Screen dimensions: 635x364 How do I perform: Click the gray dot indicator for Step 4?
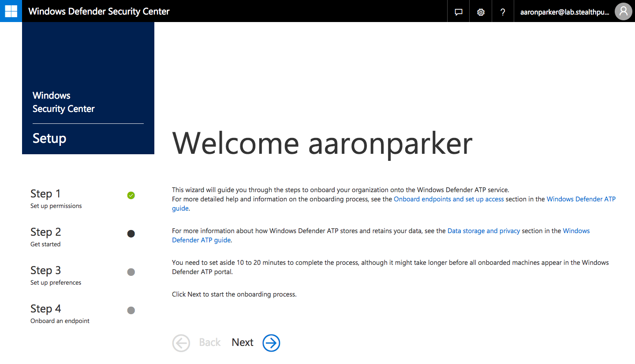click(131, 310)
